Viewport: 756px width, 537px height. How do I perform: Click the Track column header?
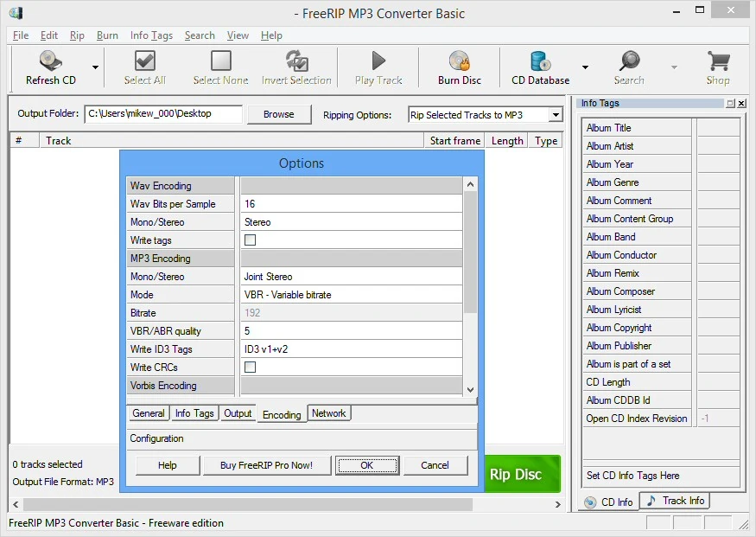[x=232, y=141]
